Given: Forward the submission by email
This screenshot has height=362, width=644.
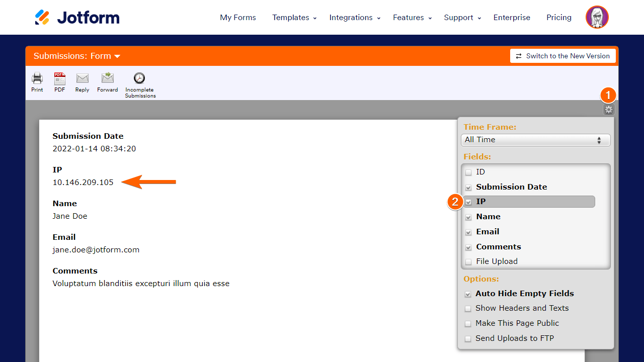Looking at the screenshot, I should pos(108,82).
